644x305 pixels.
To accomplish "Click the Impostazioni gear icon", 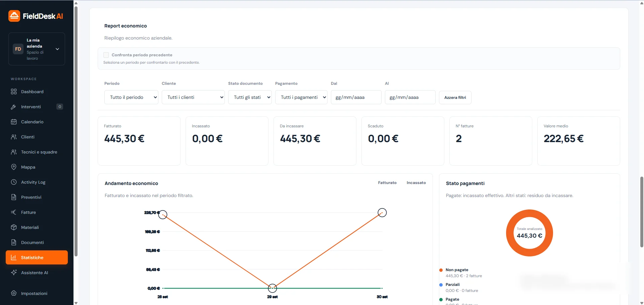I will point(14,293).
